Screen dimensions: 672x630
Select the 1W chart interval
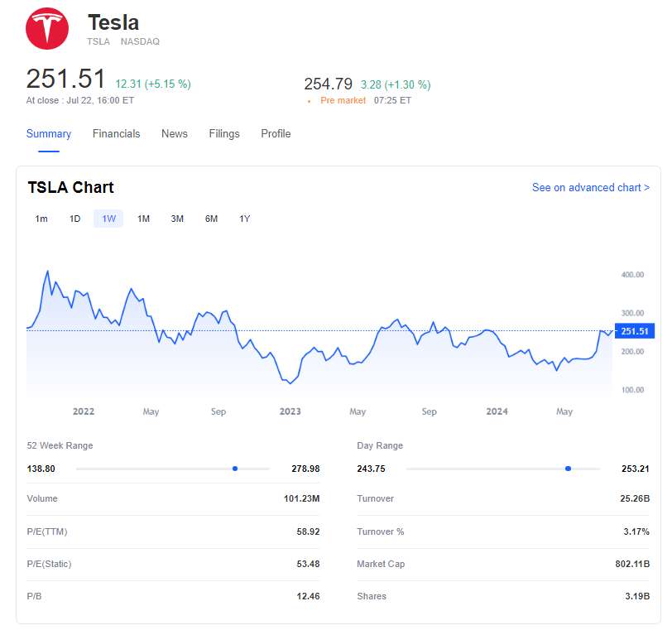pyautogui.click(x=108, y=219)
